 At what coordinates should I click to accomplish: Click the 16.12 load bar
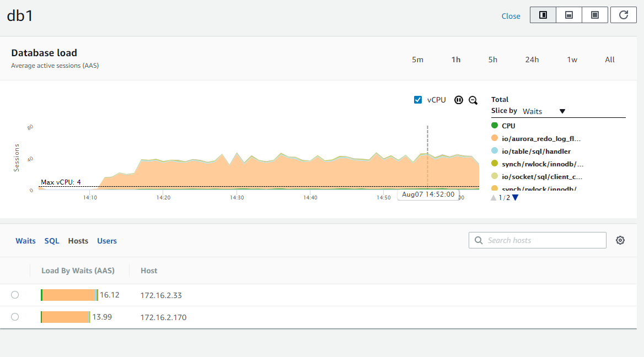[69, 295]
